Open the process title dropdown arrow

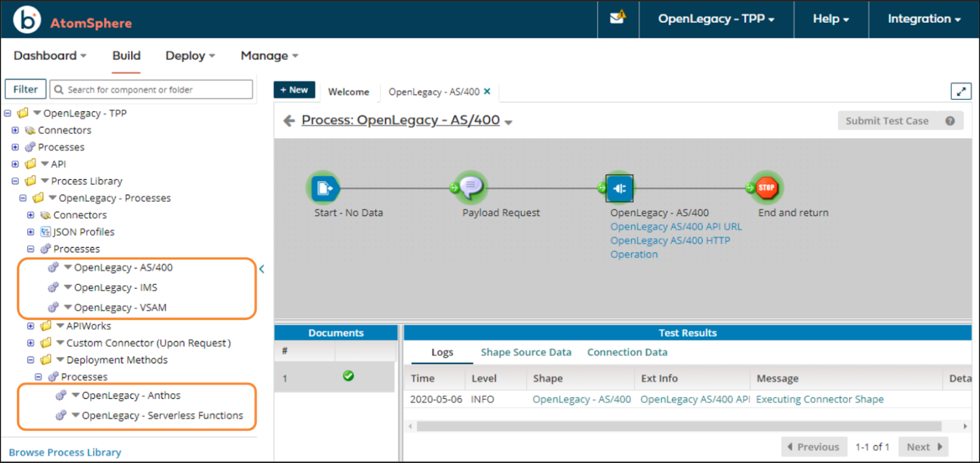pos(509,122)
